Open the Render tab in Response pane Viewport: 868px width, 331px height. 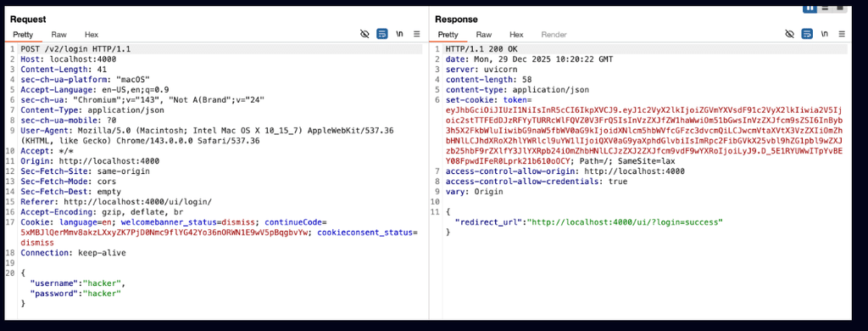[554, 35]
